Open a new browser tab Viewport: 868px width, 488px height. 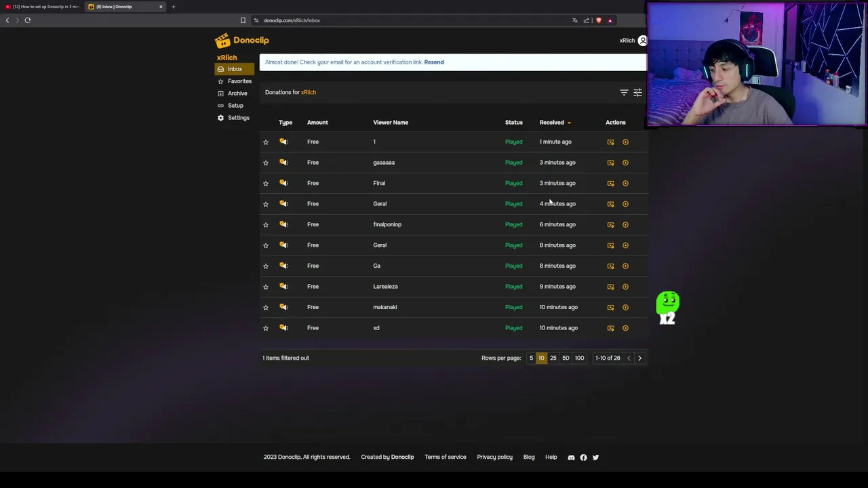coord(173,7)
